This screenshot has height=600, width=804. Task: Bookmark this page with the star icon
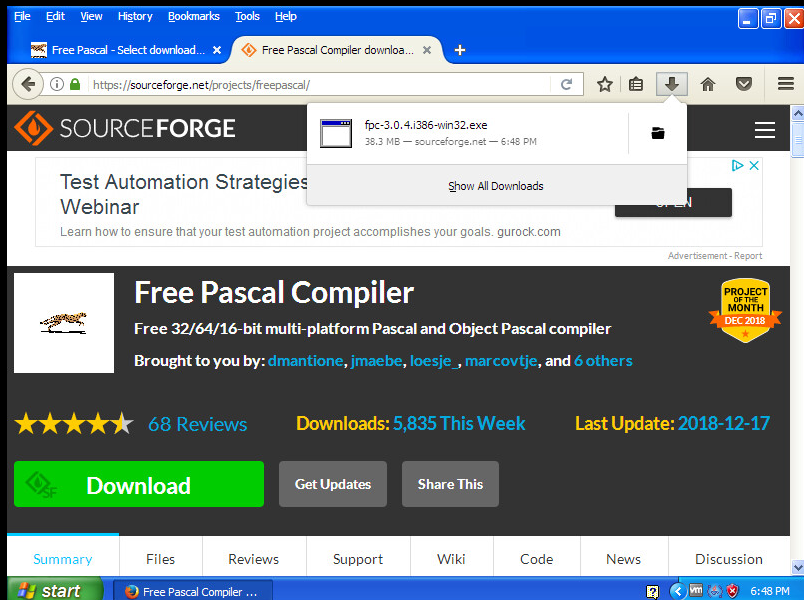(605, 84)
